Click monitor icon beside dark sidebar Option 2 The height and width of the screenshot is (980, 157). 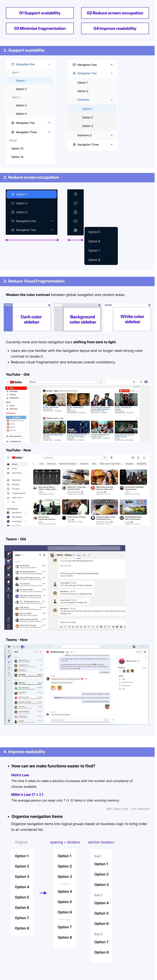[x=13, y=203]
